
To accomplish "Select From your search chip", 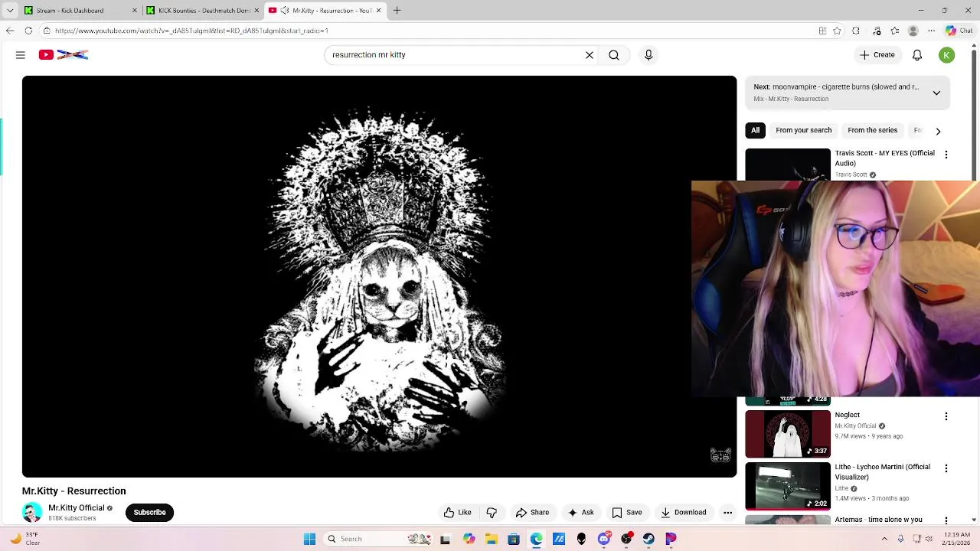I will tap(803, 130).
